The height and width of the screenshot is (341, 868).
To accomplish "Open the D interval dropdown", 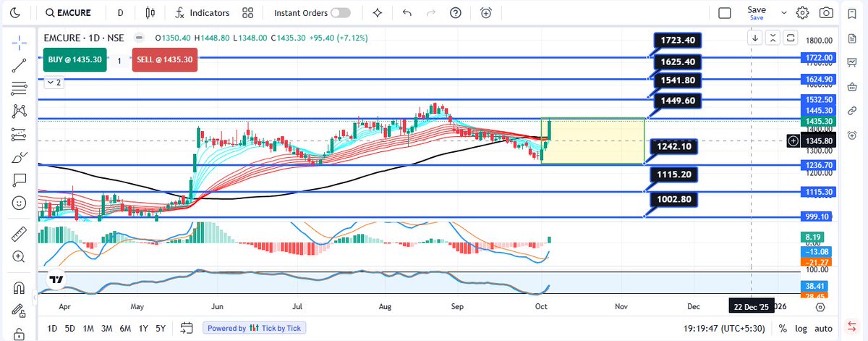I will [x=120, y=12].
